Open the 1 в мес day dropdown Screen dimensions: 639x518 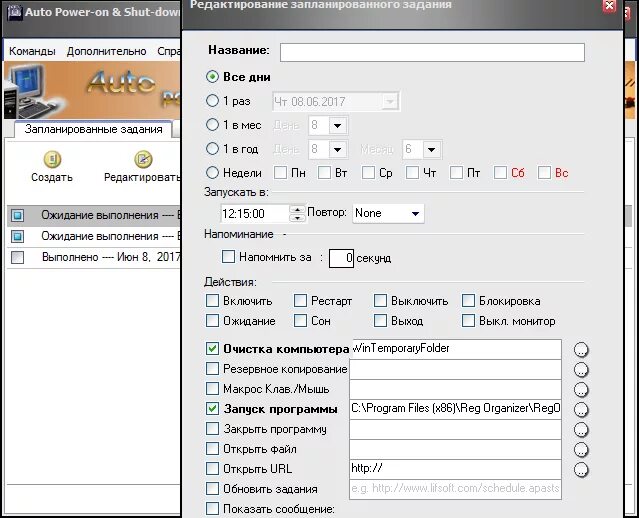(338, 126)
